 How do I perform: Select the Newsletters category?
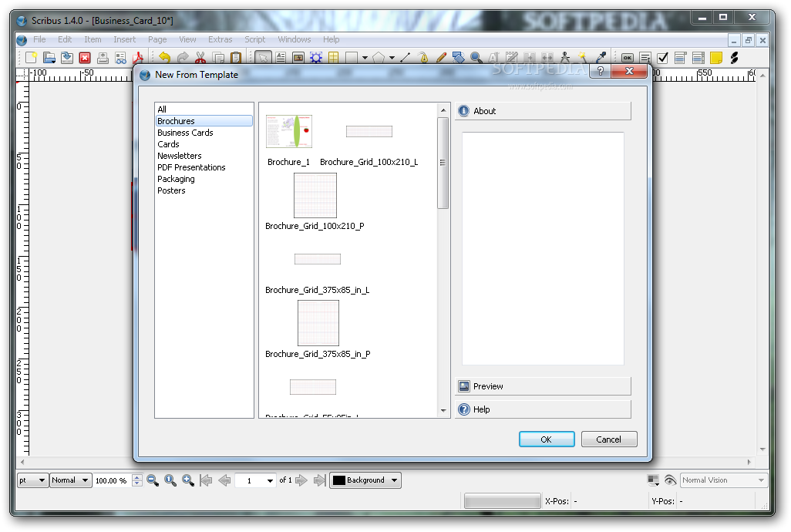coord(179,156)
